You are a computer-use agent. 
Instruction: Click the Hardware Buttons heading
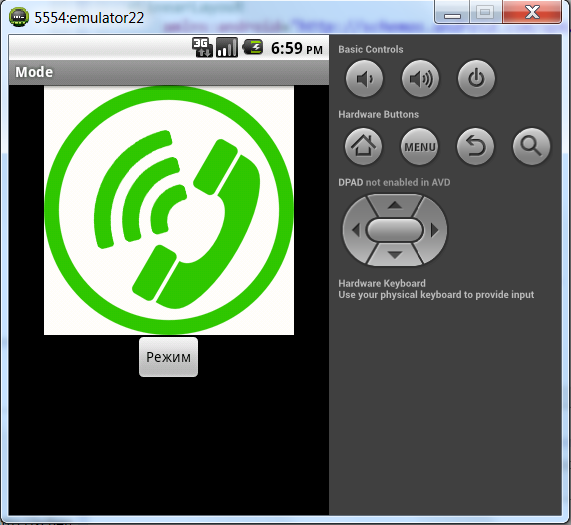click(379, 114)
